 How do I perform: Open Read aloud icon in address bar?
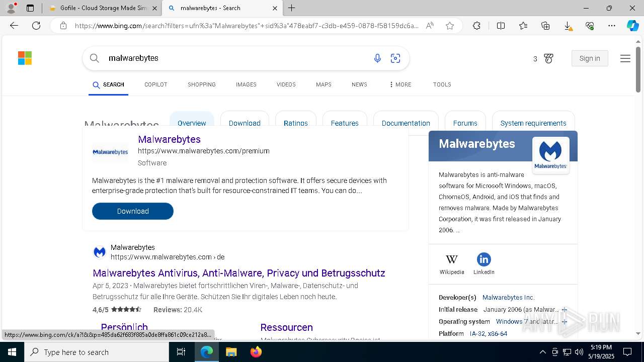pyautogui.click(x=430, y=26)
